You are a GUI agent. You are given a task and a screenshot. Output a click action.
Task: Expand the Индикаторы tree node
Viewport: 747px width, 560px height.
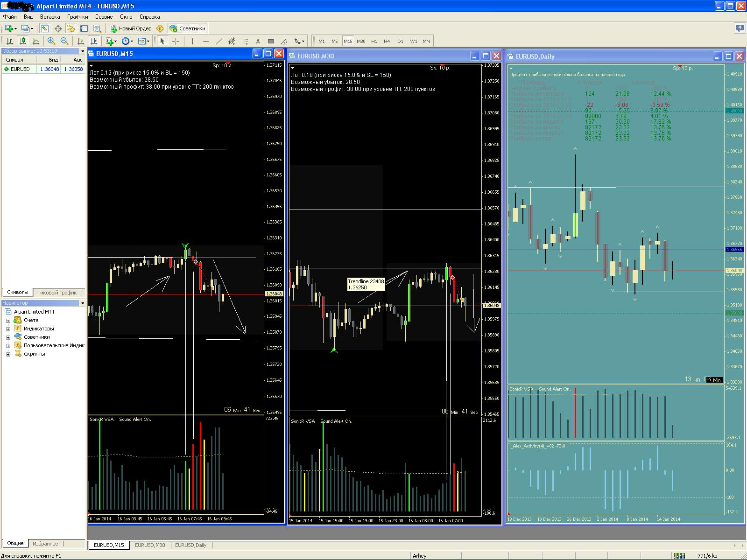pos(8,329)
